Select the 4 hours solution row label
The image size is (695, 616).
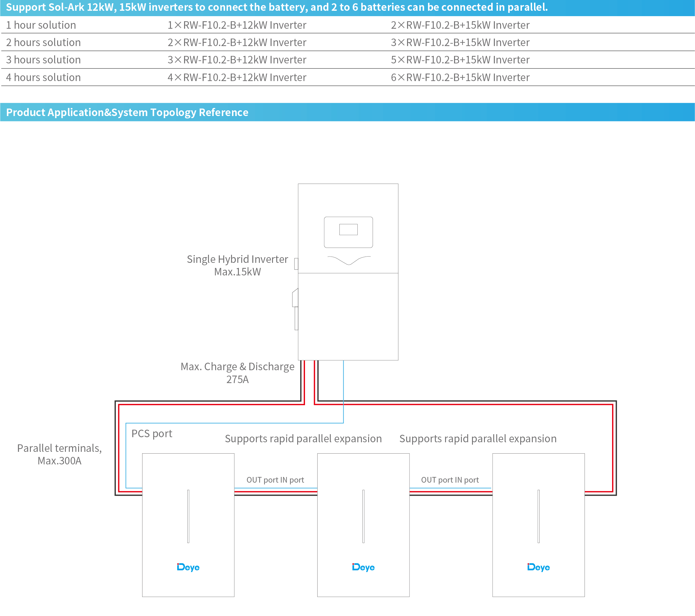click(x=43, y=77)
